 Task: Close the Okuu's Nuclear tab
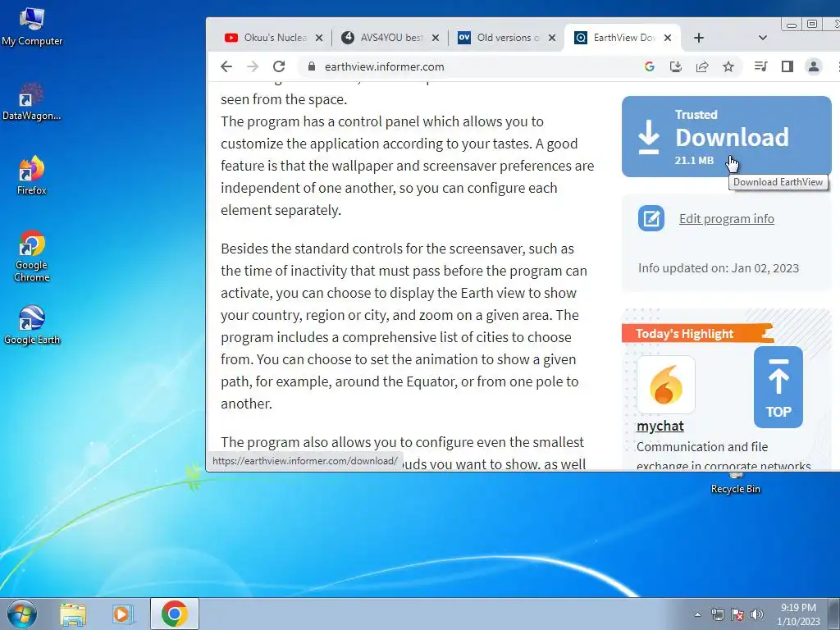point(319,38)
